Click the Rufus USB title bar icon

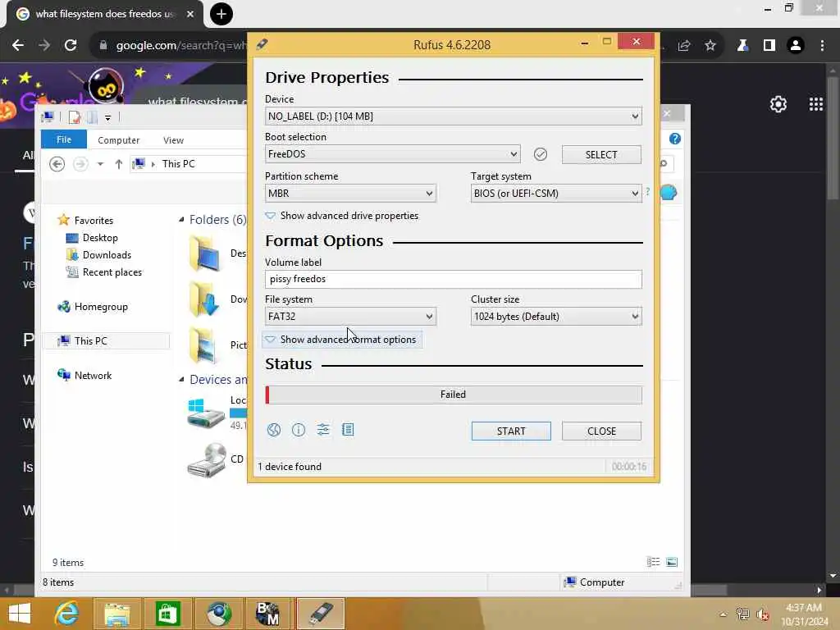262,44
